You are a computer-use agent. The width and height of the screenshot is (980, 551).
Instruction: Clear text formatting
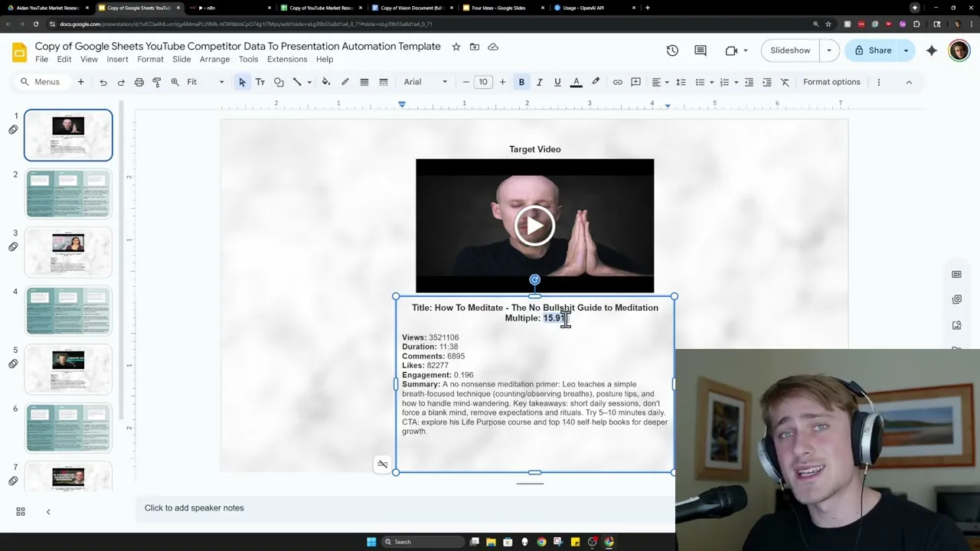coord(785,82)
